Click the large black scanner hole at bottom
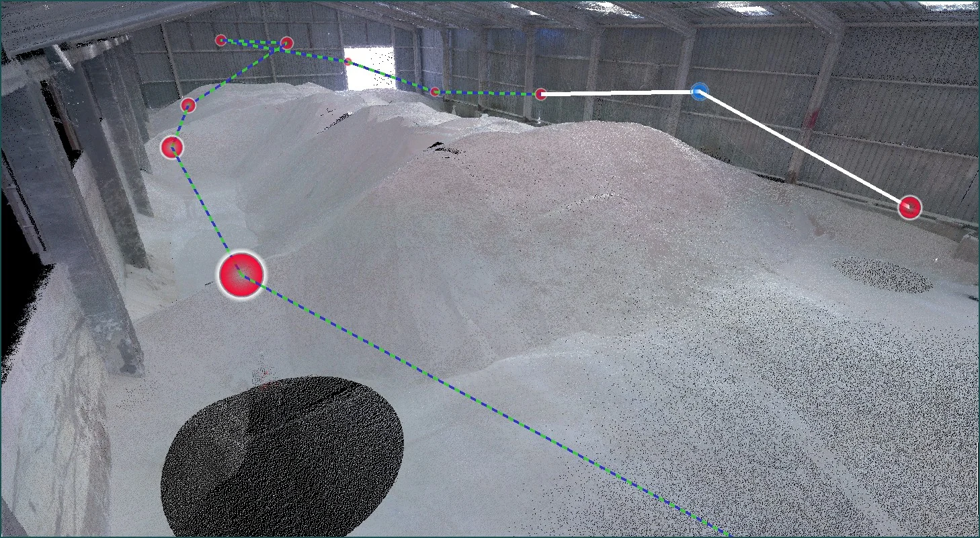Screen dimensions: 980x538 pos(282,457)
